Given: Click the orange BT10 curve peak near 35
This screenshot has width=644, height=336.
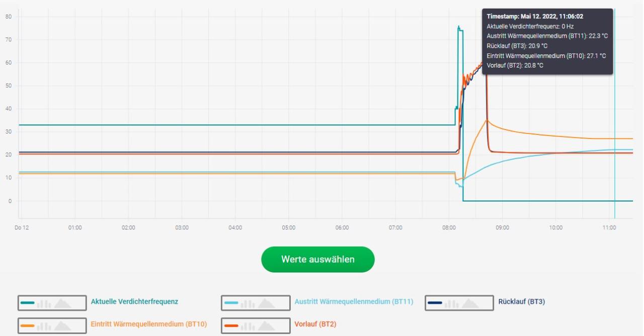Looking at the screenshot, I should 486,120.
